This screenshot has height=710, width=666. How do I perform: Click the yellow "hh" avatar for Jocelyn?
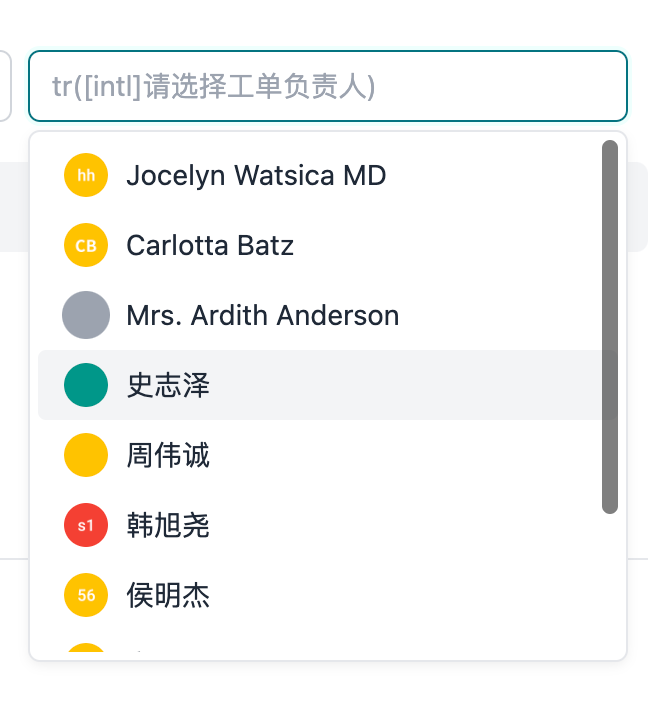pyautogui.click(x=86, y=176)
